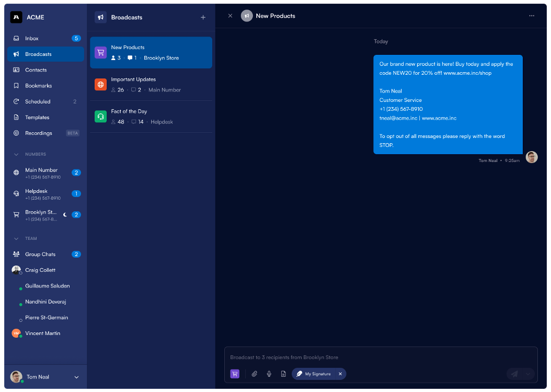Open the send options dropdown arrow
The width and height of the screenshot is (551, 392).
pos(528,374)
